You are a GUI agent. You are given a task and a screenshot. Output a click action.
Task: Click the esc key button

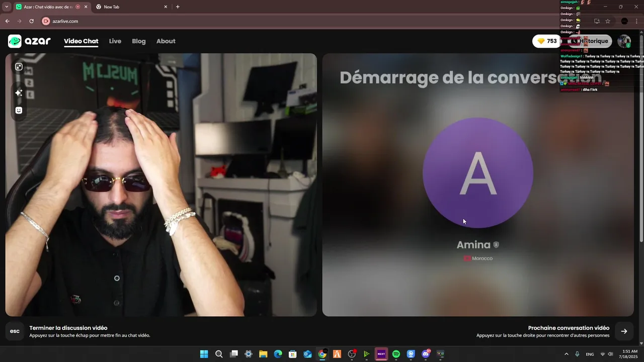(15, 331)
